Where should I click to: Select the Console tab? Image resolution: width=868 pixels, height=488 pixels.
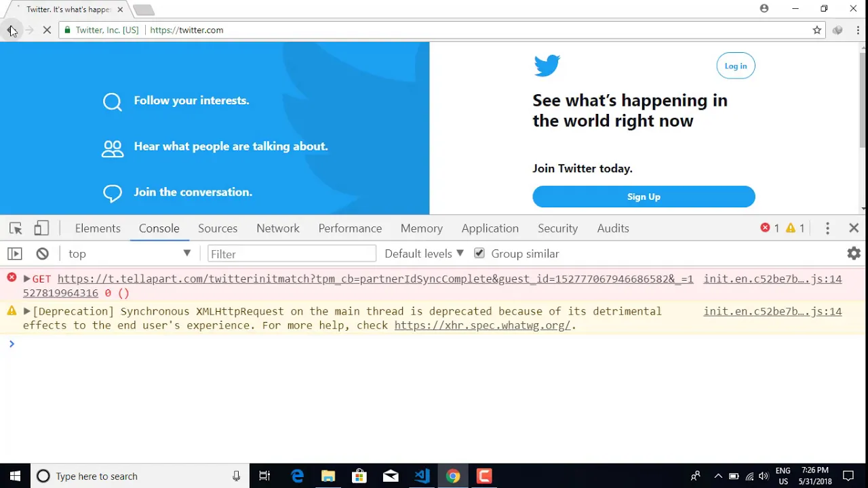[159, 228]
